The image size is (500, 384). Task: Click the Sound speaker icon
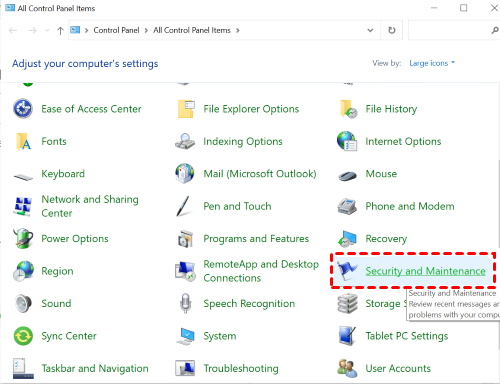(x=23, y=303)
